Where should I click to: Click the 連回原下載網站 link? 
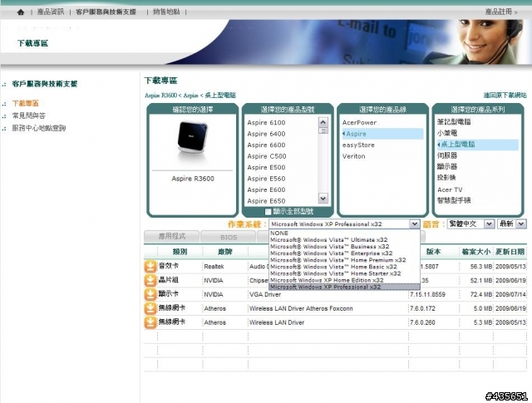505,96
